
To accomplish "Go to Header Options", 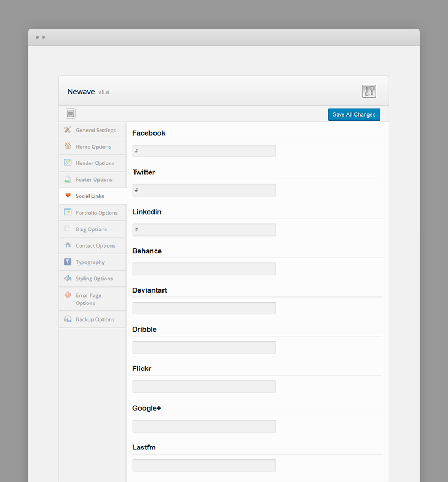I will pos(92,163).
